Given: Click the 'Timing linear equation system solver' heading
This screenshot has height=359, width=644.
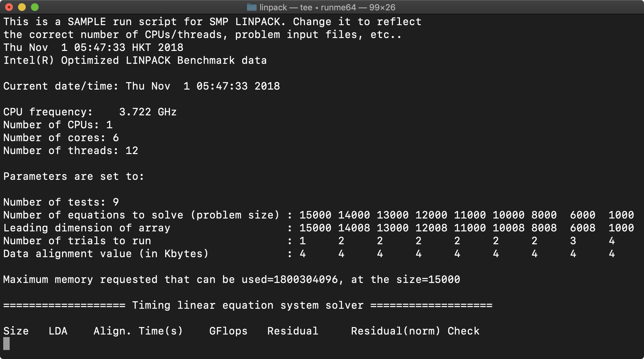Looking at the screenshot, I should click(248, 305).
